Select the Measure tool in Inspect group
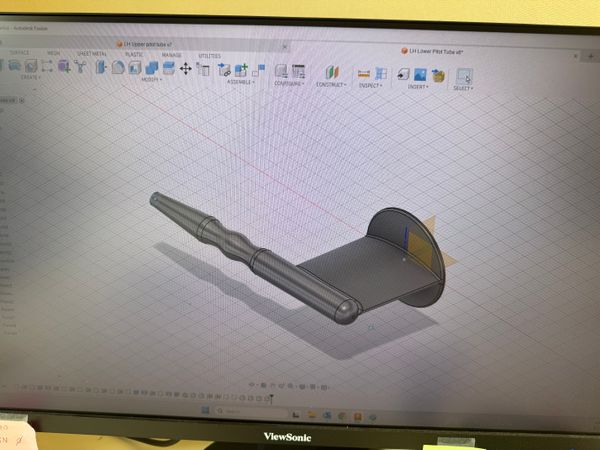This screenshot has width=600, height=450. (364, 73)
